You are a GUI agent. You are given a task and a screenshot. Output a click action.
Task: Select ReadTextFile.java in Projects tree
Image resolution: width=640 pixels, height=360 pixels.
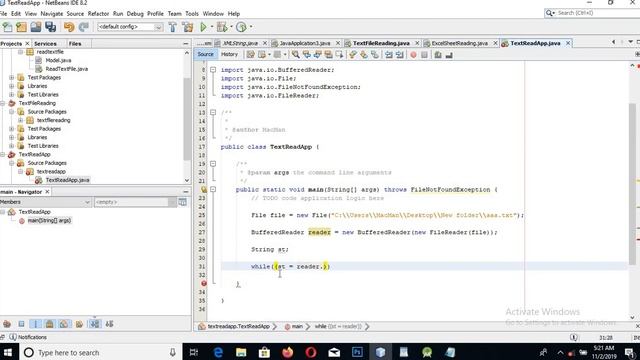(x=67, y=69)
